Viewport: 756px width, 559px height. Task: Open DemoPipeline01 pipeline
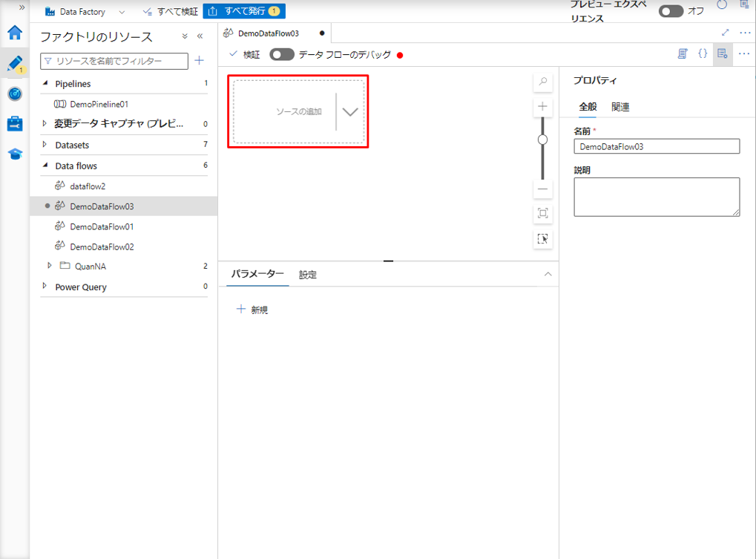tap(99, 104)
